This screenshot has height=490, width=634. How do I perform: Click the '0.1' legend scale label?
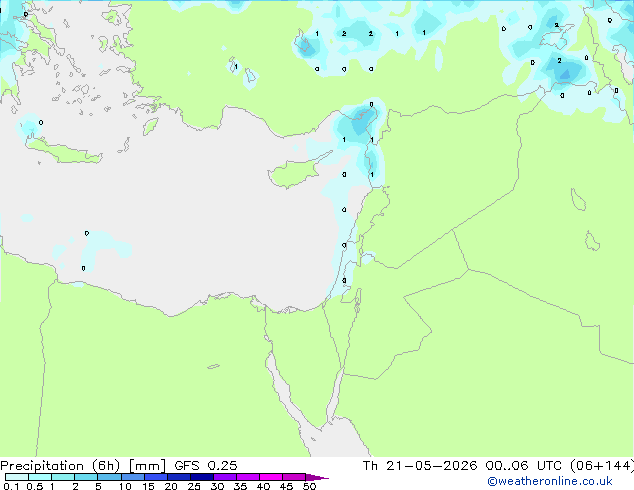[x=11, y=486]
